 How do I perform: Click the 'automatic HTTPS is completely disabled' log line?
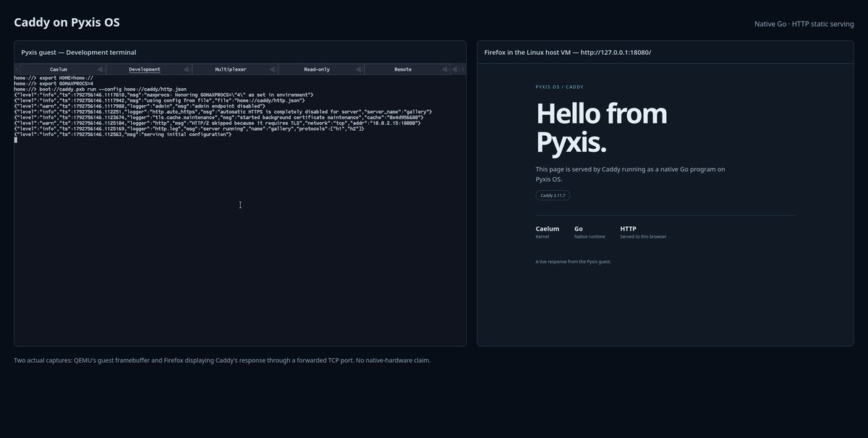click(x=223, y=113)
